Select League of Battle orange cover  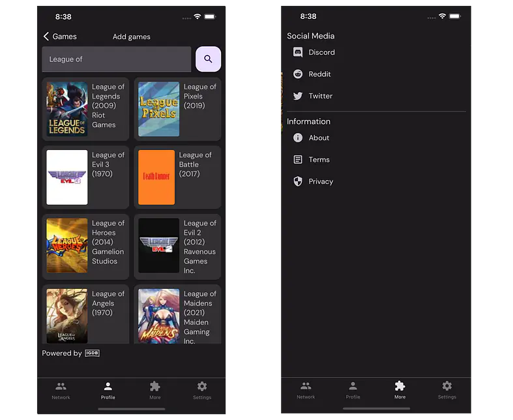pos(156,177)
